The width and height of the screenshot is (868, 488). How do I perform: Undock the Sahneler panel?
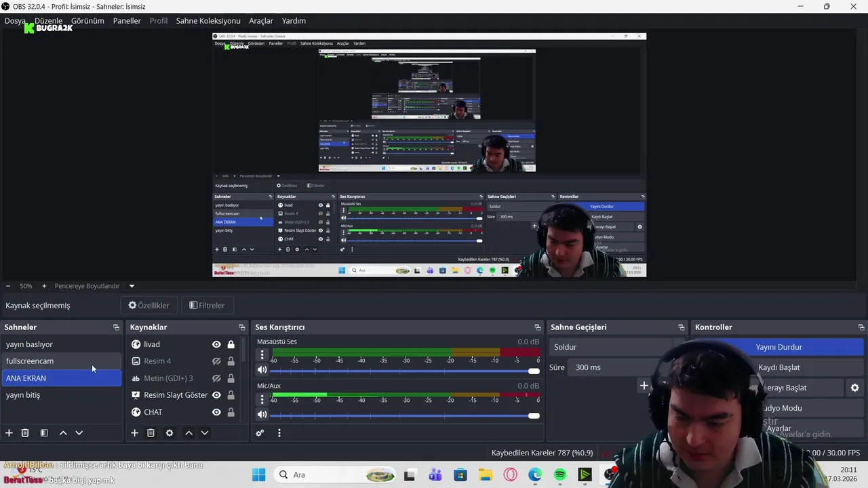[x=116, y=327]
